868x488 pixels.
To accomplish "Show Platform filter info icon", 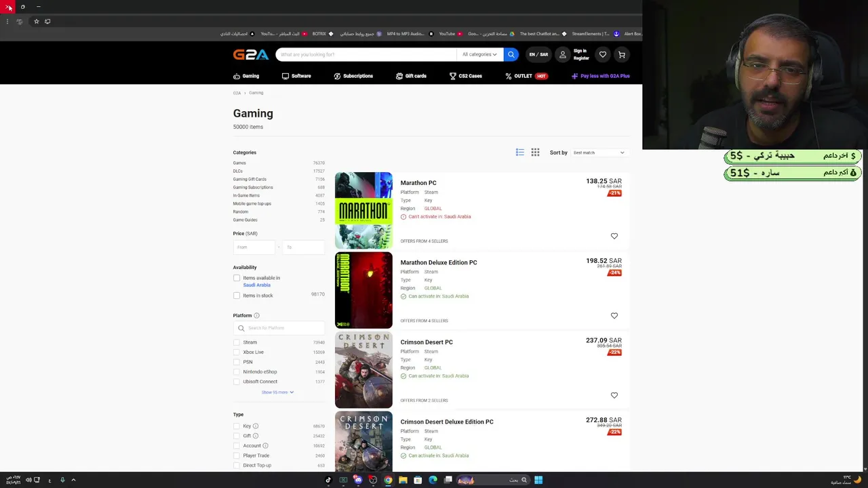I will coord(256,315).
